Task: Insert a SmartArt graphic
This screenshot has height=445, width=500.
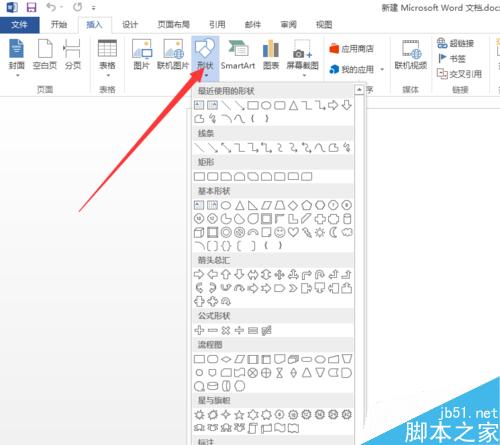Action: click(238, 55)
